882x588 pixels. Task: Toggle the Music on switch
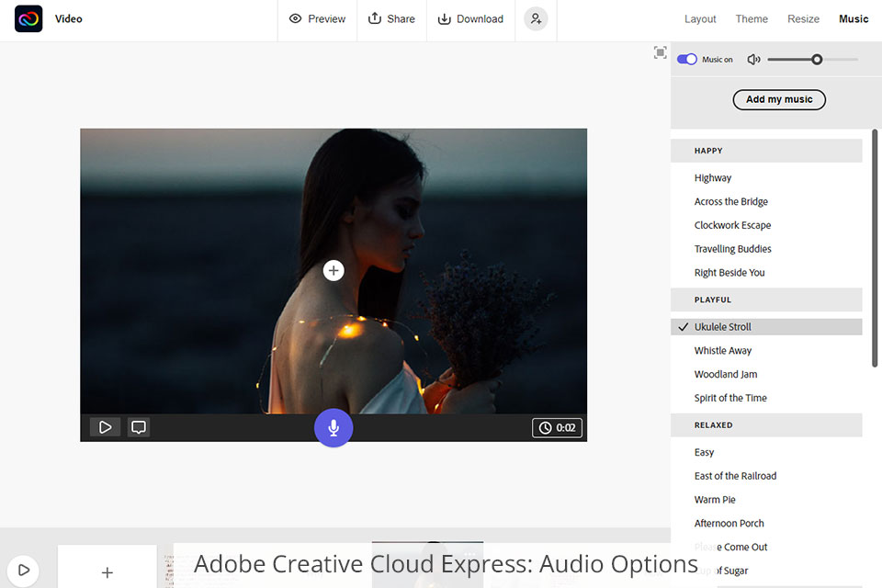(687, 59)
